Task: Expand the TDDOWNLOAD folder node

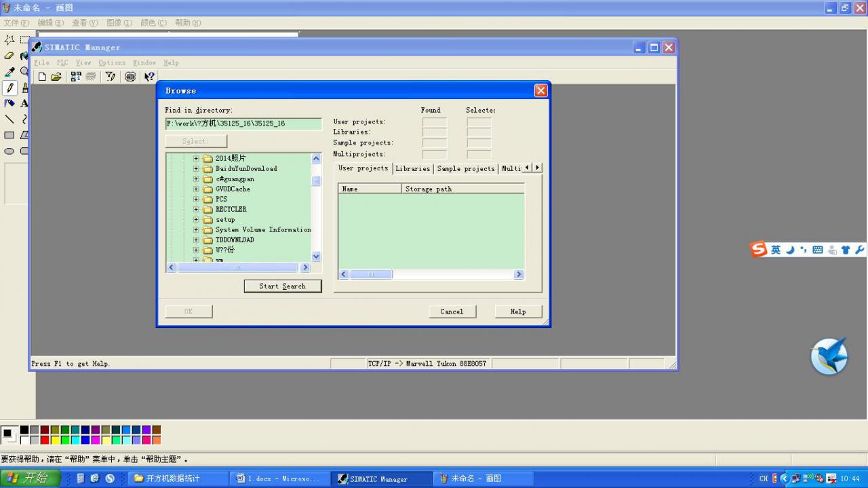Action: pyautogui.click(x=196, y=240)
